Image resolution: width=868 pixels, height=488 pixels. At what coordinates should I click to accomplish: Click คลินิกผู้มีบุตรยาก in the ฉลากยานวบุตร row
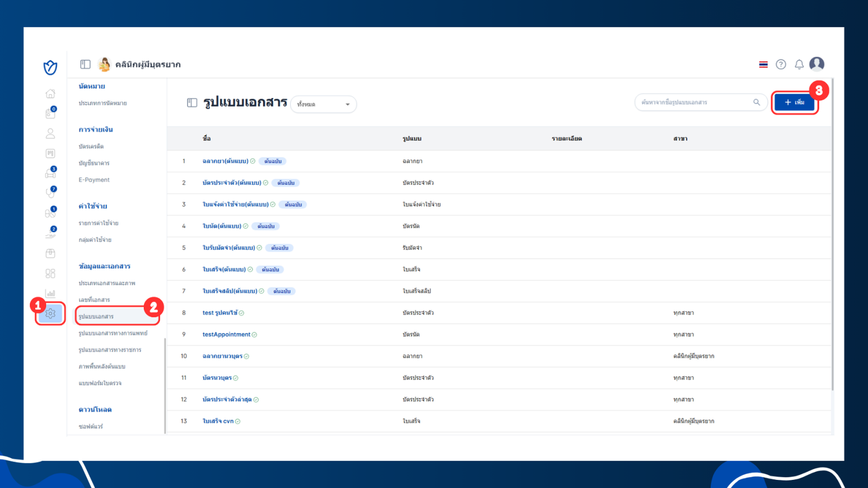click(x=694, y=357)
